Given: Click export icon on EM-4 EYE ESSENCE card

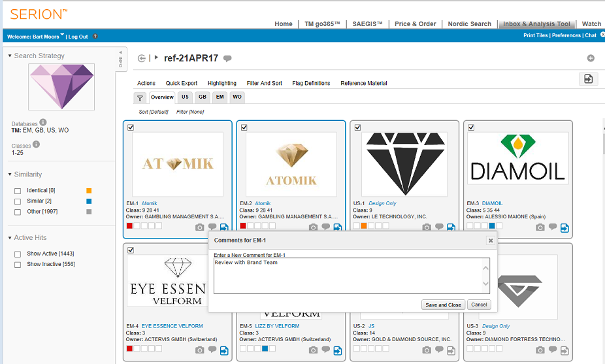Looking at the screenshot, I should pos(224,350).
